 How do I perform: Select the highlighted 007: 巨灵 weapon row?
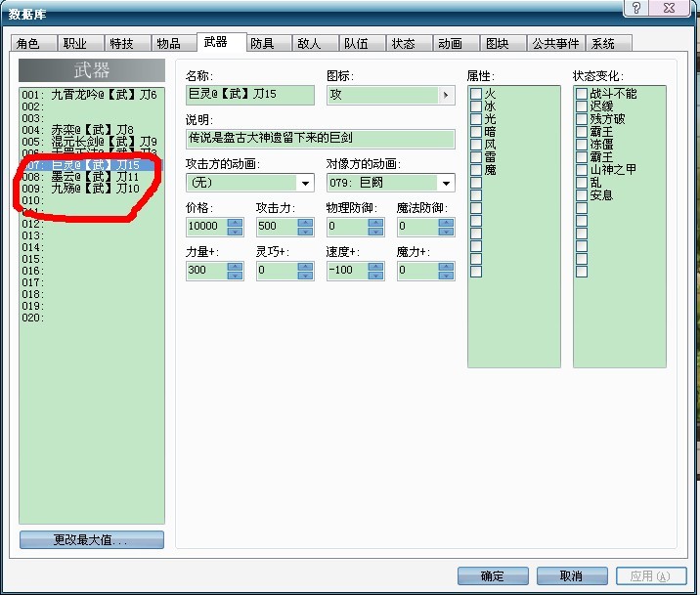(92, 165)
